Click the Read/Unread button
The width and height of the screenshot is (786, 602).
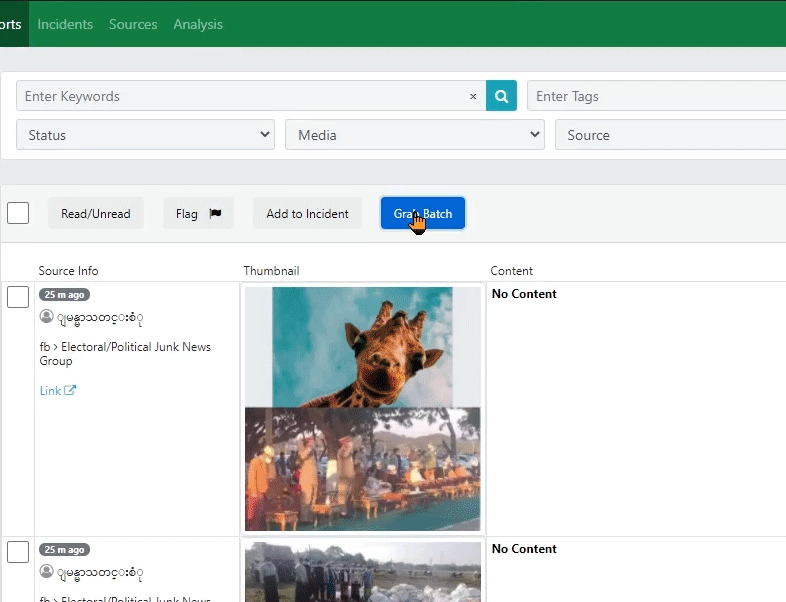pos(96,214)
